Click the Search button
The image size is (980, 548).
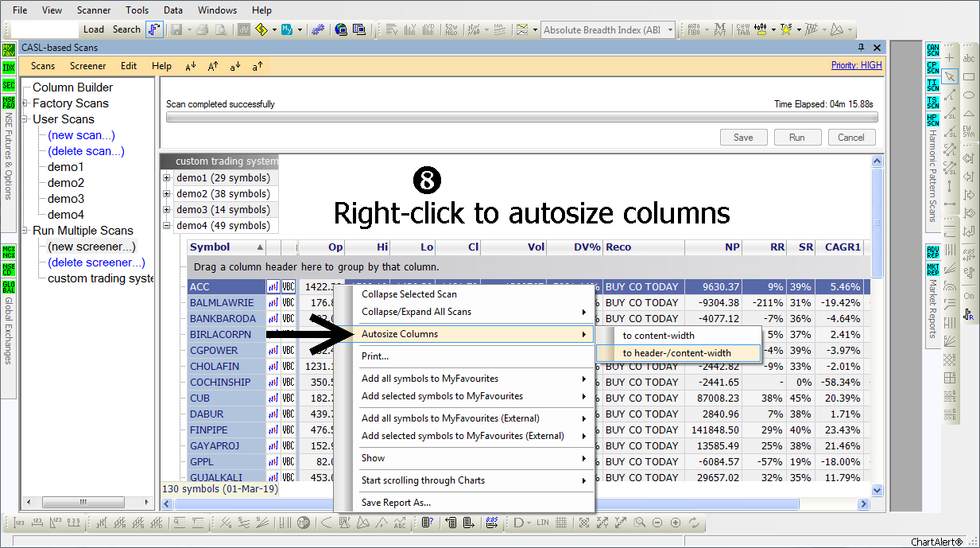coord(126,29)
